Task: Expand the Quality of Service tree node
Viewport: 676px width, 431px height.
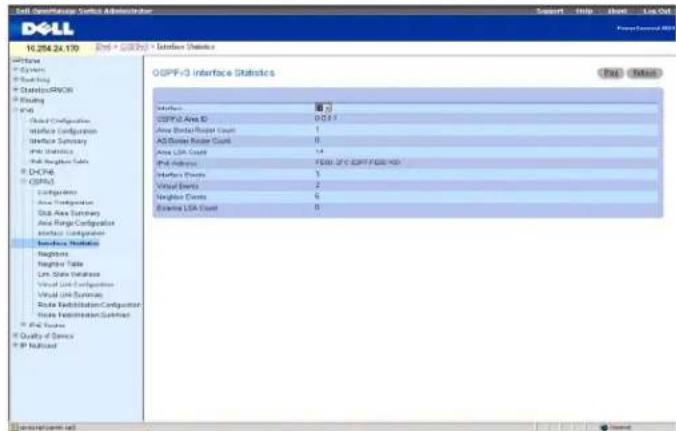Action: [x=16, y=335]
